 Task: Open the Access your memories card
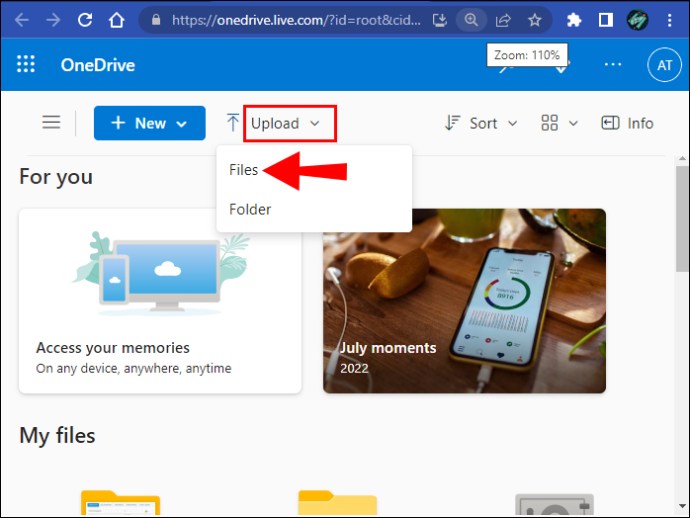[x=160, y=301]
